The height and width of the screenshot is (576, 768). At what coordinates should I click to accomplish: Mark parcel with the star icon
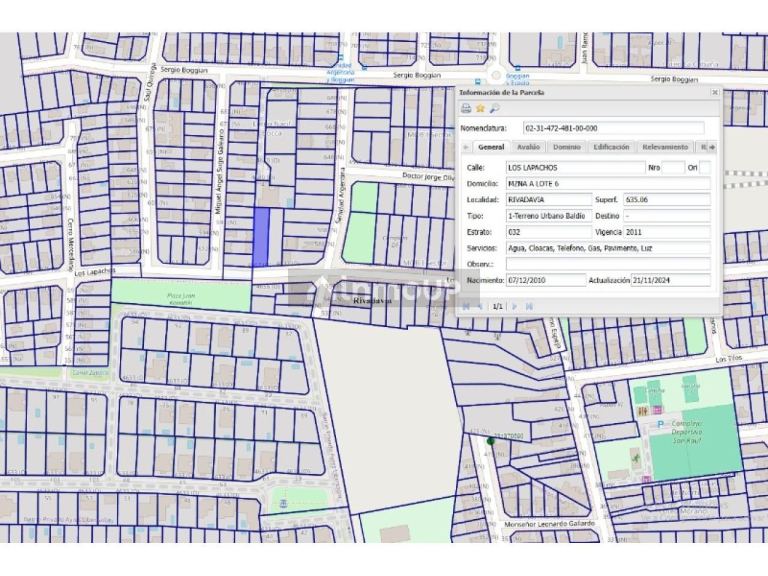click(x=480, y=108)
